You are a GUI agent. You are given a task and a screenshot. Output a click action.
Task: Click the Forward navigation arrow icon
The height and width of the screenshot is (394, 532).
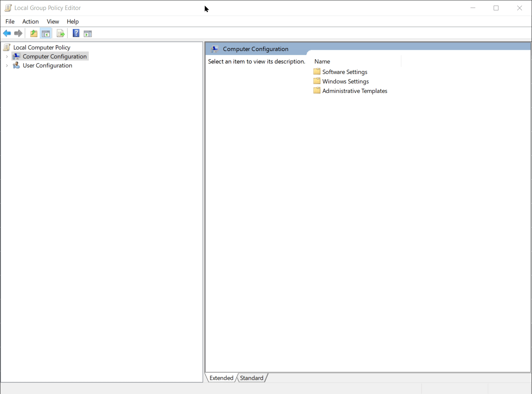[x=18, y=33]
